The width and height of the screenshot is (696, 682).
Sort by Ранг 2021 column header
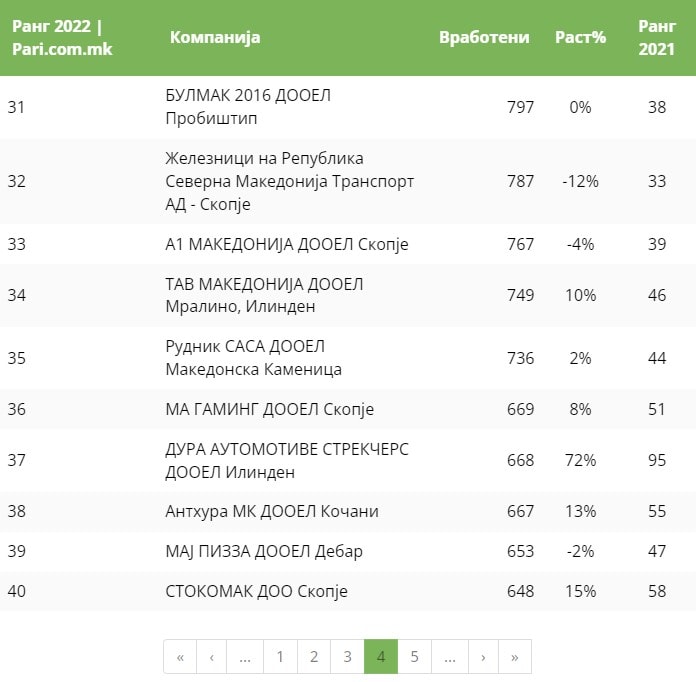coord(656,38)
